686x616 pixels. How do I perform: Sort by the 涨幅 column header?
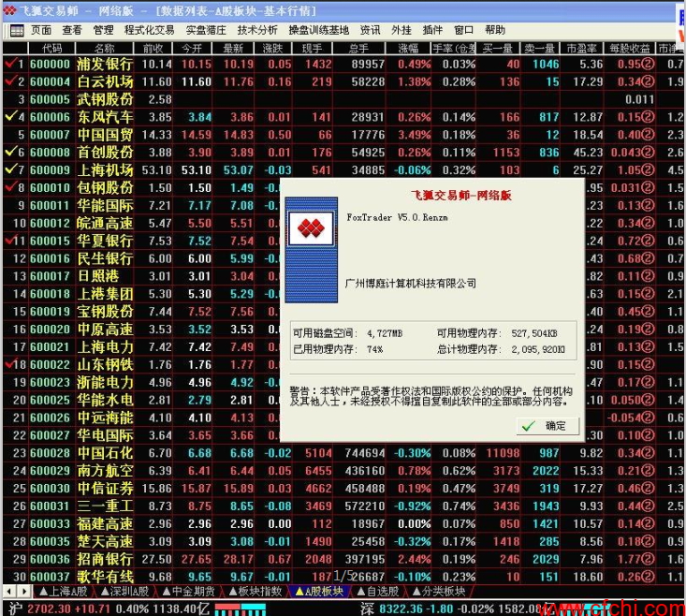[x=408, y=48]
